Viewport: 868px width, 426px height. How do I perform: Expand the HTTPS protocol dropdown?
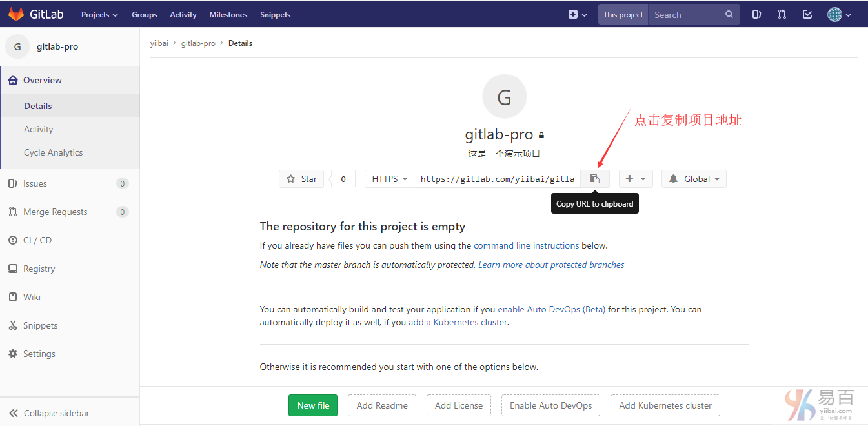point(389,179)
